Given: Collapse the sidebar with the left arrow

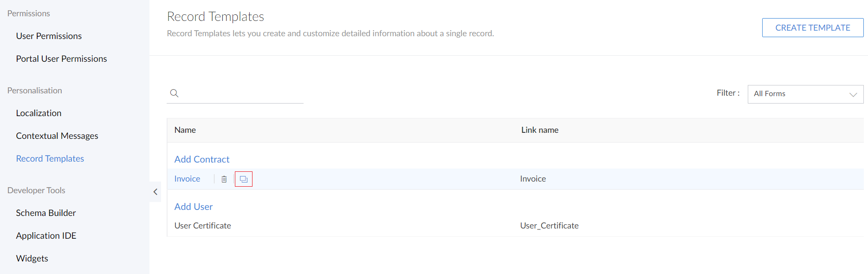Looking at the screenshot, I should click(x=155, y=192).
